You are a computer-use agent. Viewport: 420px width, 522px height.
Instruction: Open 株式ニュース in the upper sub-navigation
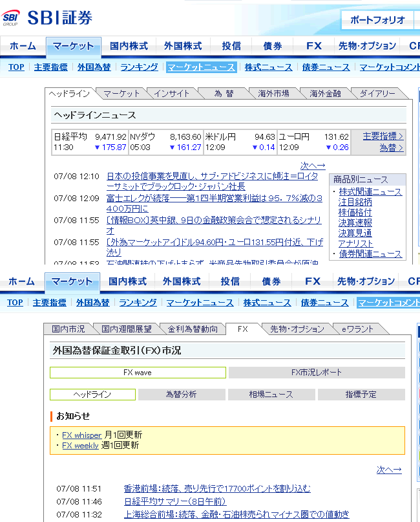[268, 67]
